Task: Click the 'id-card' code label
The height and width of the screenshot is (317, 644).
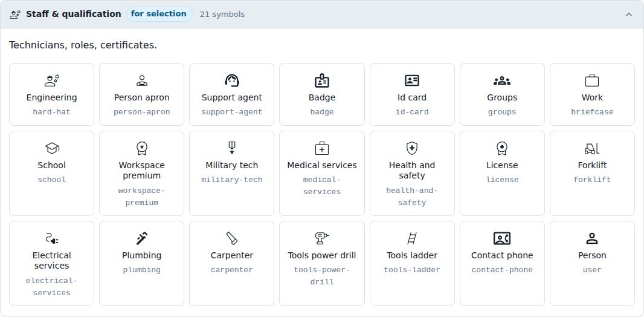Action: click(412, 112)
